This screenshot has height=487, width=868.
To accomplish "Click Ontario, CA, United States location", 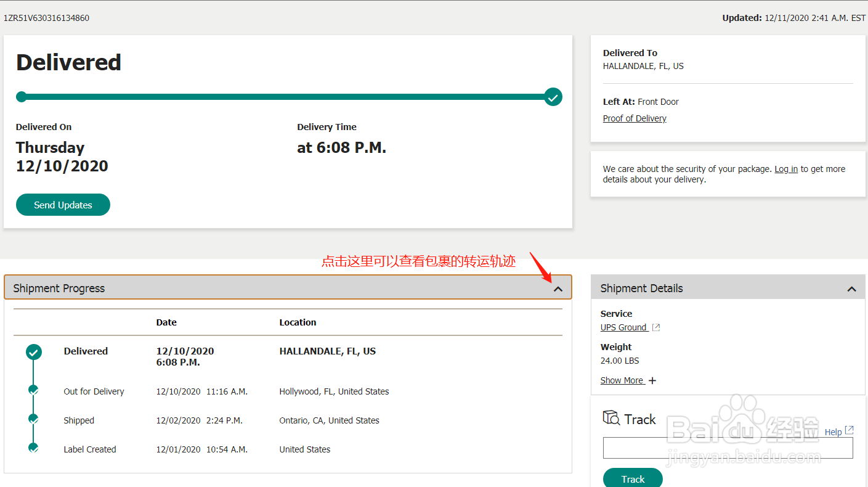I will tap(329, 420).
